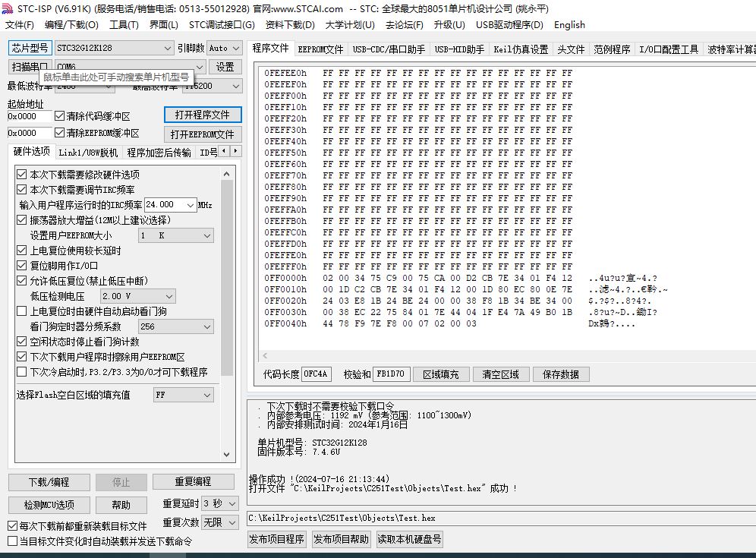Click 保存数据 button
This screenshot has height=558, width=756.
tap(561, 374)
